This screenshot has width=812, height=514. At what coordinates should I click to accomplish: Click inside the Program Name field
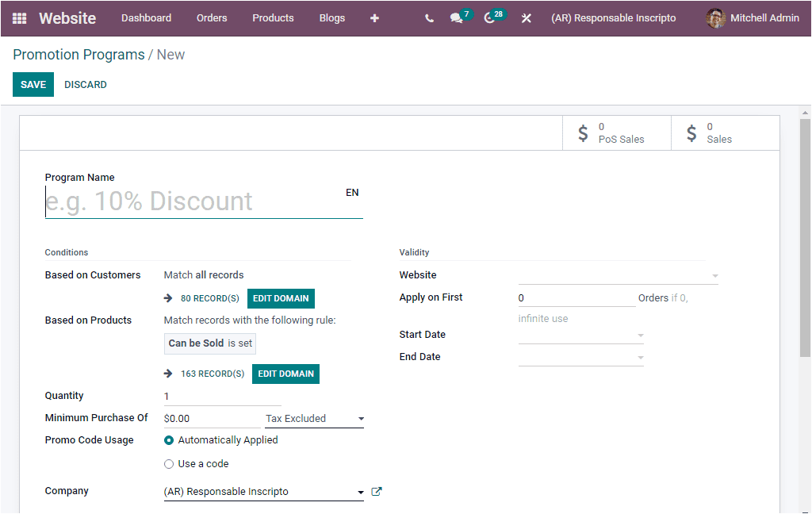202,201
